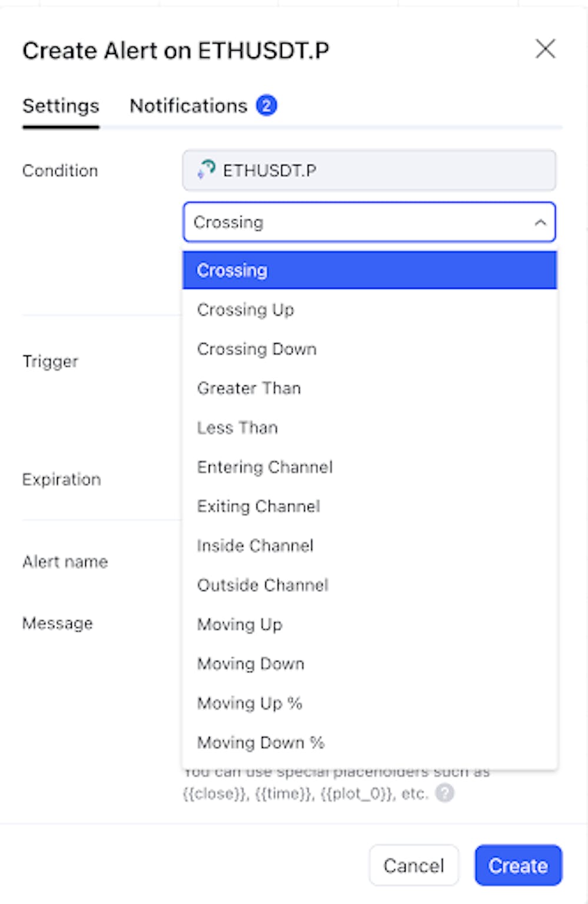Viewport: 588px width, 904px height.
Task: Choose Exiting Channel condition
Action: pos(258,506)
